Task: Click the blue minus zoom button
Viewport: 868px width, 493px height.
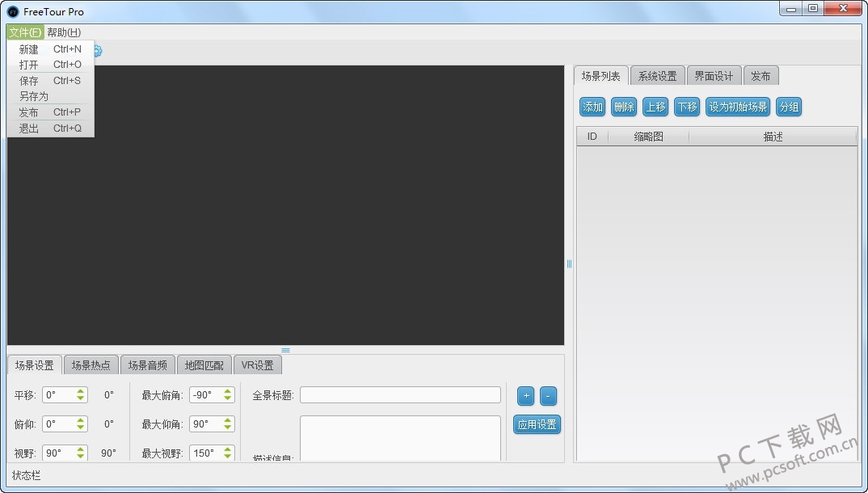Action: (x=548, y=396)
